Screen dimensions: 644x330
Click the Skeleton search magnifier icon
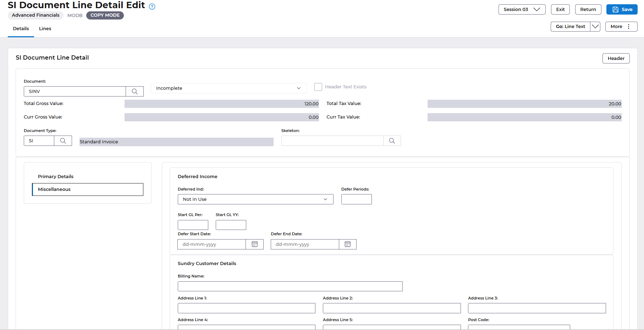pos(392,141)
